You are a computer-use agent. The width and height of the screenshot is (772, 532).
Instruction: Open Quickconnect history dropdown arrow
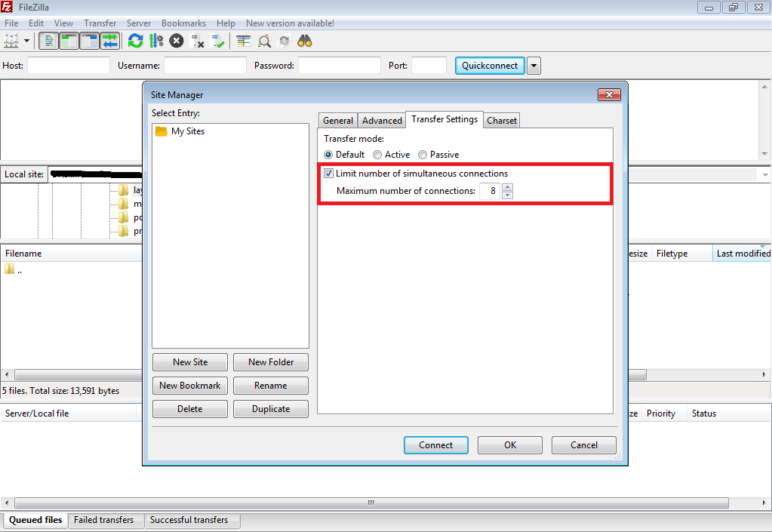534,66
